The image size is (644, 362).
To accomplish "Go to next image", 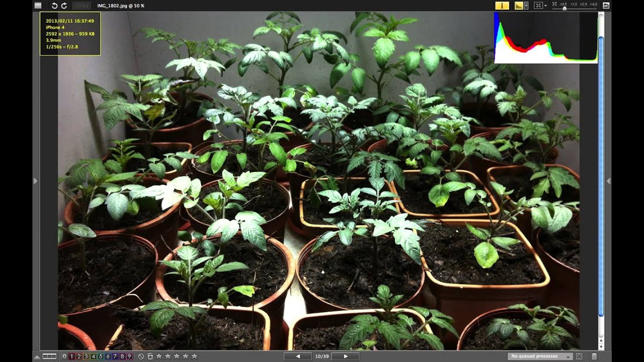I will 345,356.
